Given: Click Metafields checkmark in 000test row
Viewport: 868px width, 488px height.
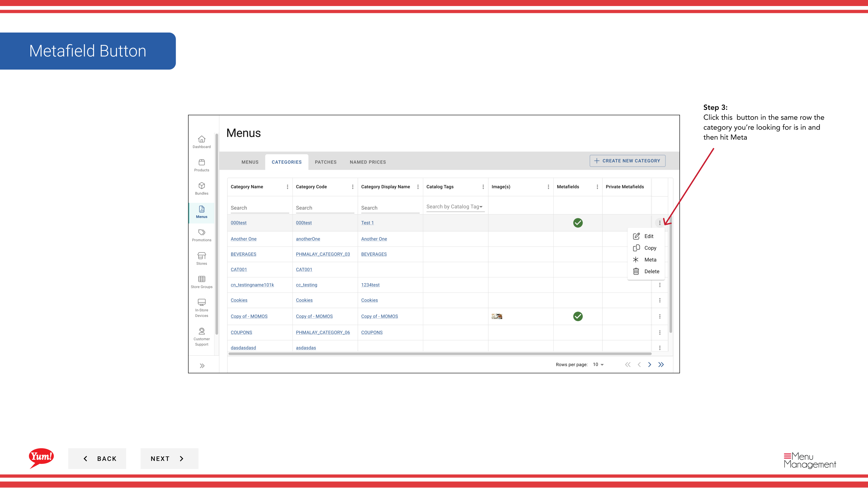Looking at the screenshot, I should [577, 223].
